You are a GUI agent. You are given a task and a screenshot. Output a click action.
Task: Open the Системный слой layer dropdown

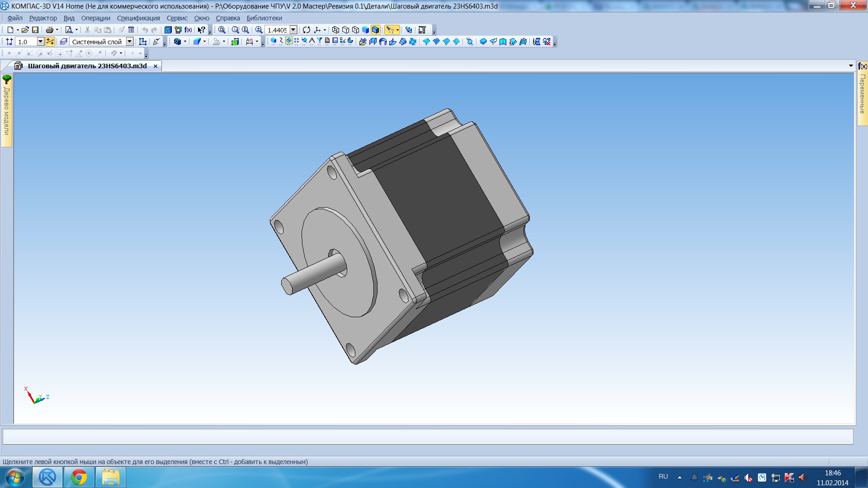point(130,42)
